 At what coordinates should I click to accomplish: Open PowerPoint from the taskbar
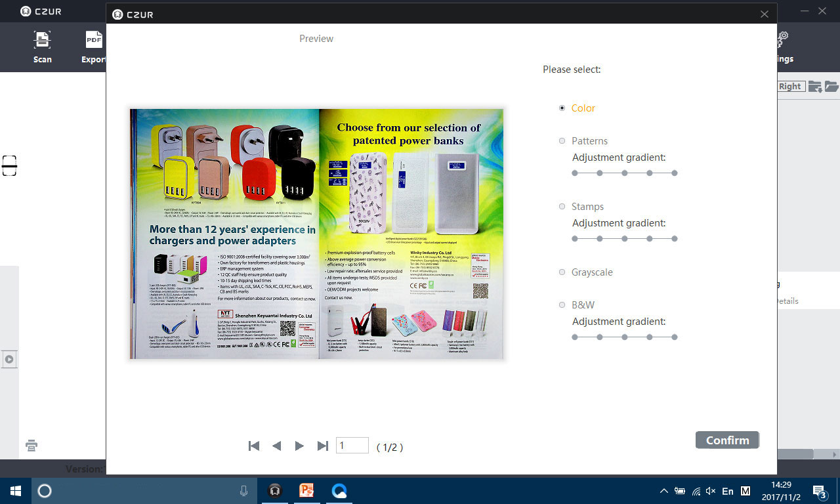(306, 491)
